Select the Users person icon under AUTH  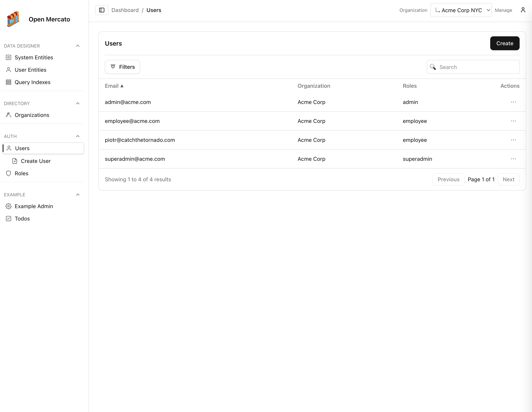[9, 148]
